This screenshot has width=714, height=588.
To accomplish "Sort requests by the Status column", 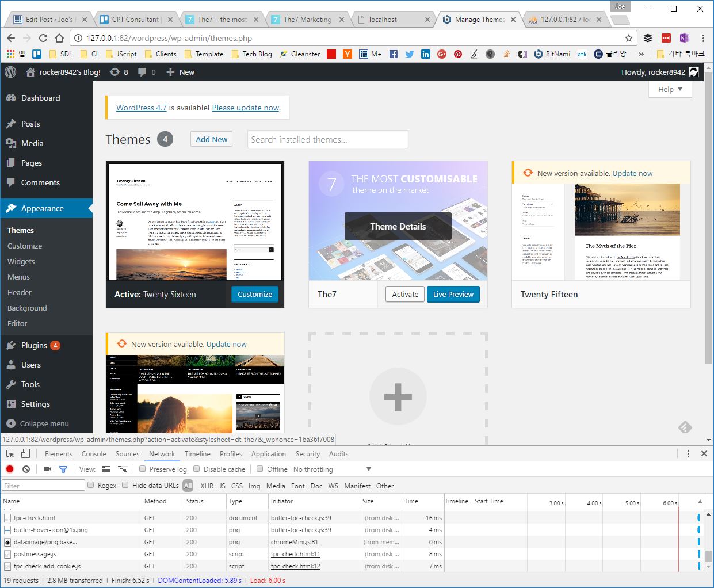I will tap(205, 501).
